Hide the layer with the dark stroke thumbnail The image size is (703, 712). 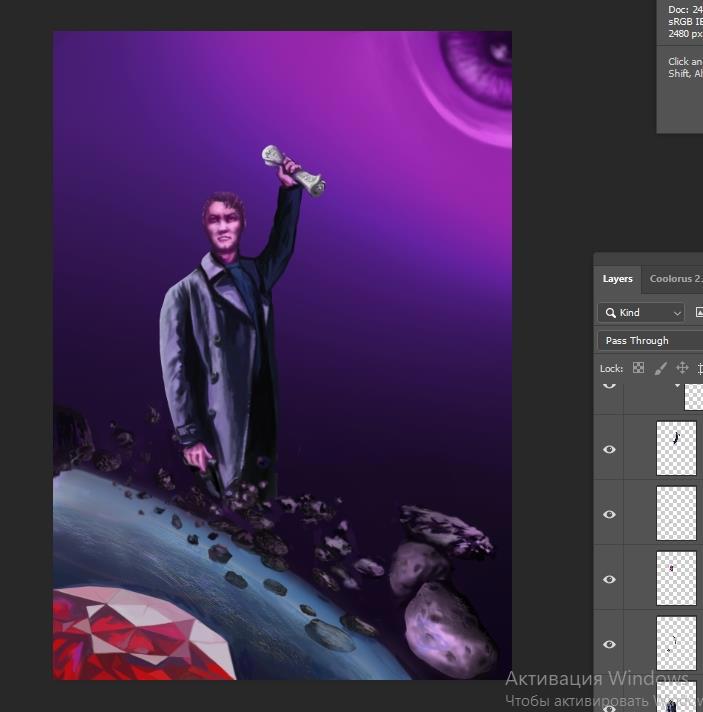609,450
